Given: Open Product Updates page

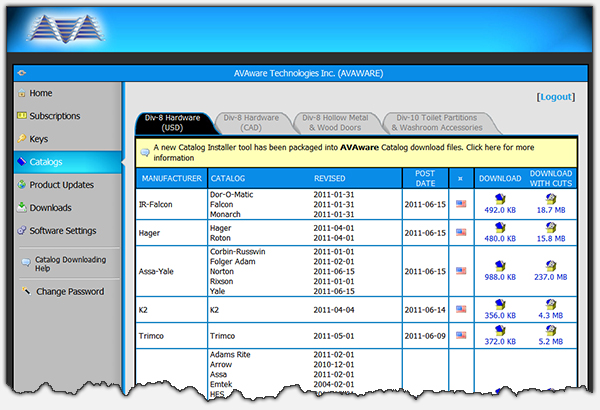Looking at the screenshot, I should pos(62,185).
